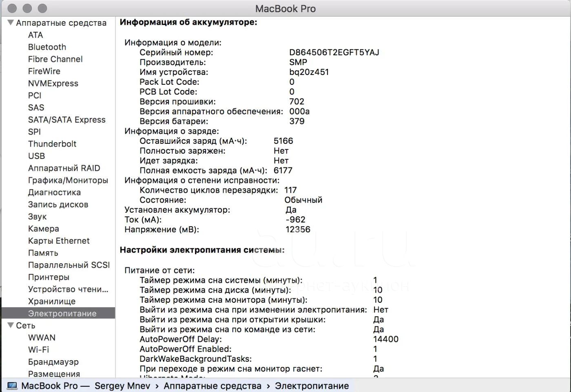Collapse the Аппаратные средства section triangle
The height and width of the screenshot is (392, 571).
pos(11,23)
